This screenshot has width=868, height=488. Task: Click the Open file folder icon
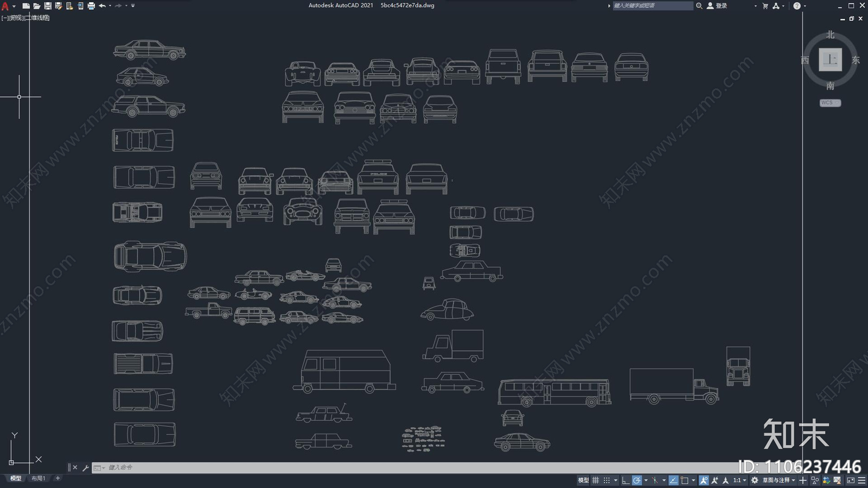coord(37,6)
